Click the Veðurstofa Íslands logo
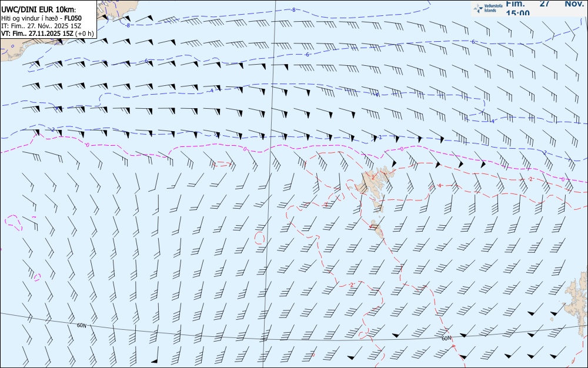Screen dimensions: 588x368 [487, 8]
